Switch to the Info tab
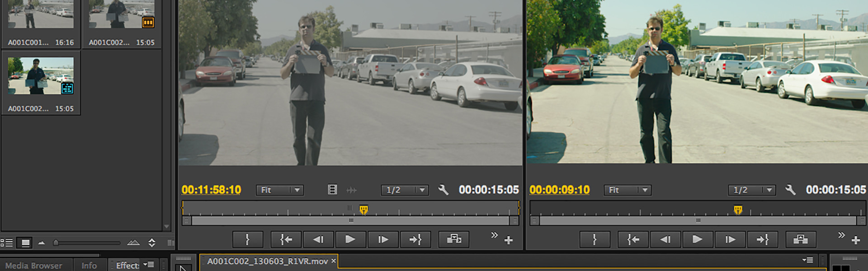This screenshot has width=868, height=271. 89,266
